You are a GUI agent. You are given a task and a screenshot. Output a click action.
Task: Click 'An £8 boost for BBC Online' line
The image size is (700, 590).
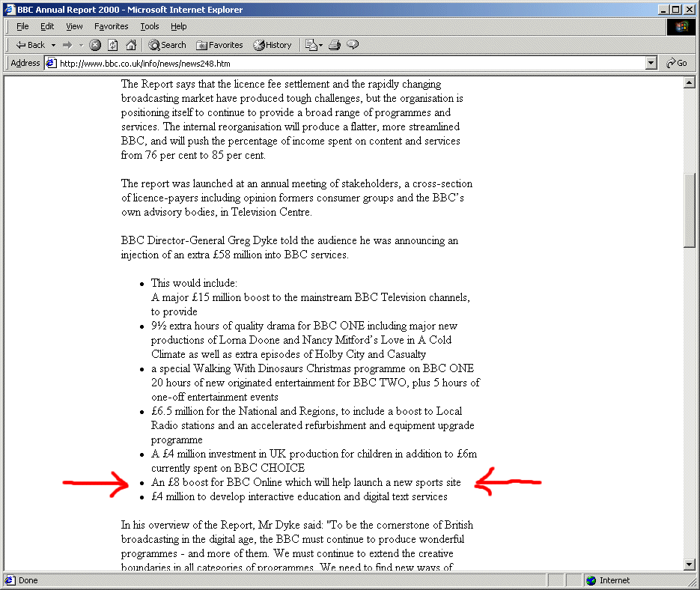pyautogui.click(x=305, y=482)
